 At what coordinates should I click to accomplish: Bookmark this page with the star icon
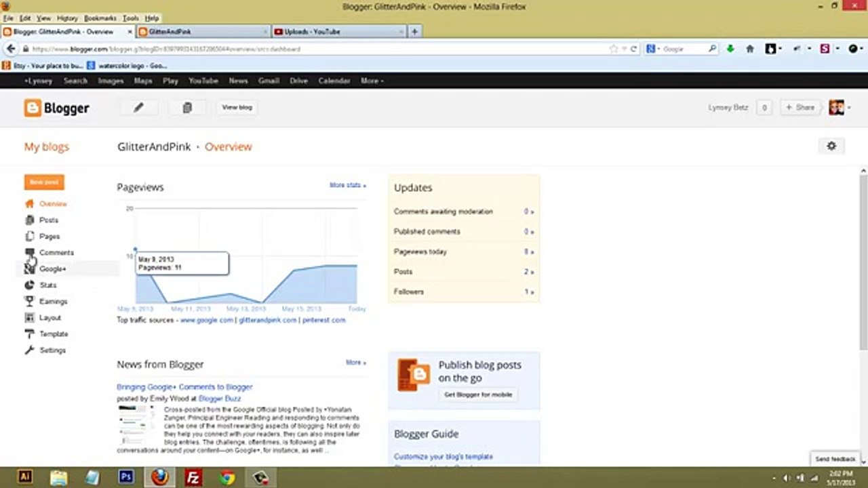tap(614, 49)
